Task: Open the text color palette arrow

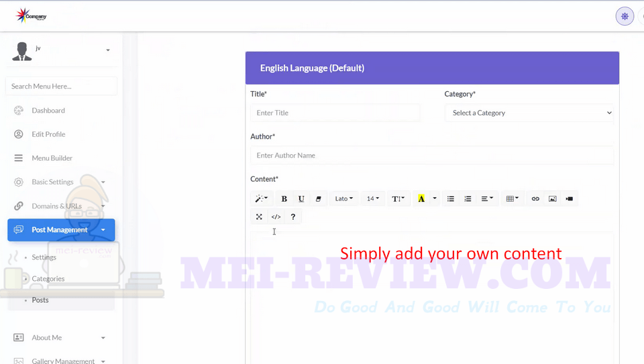Action: click(x=435, y=198)
